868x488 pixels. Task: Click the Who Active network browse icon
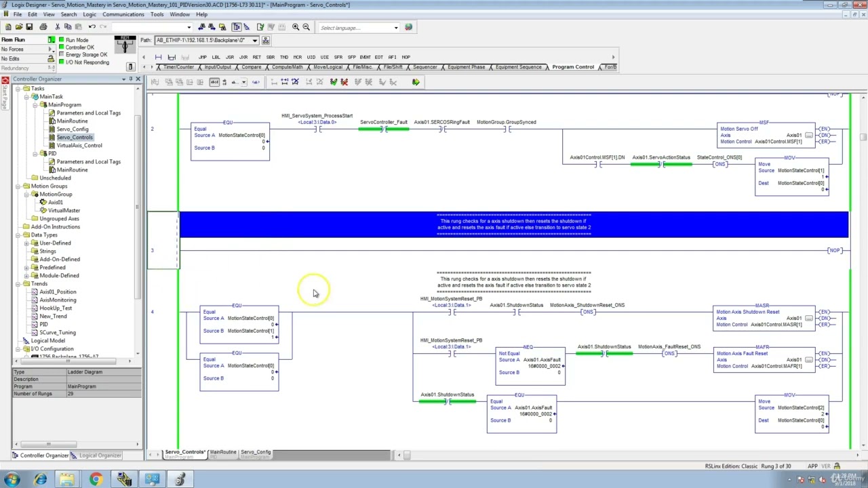point(266,41)
